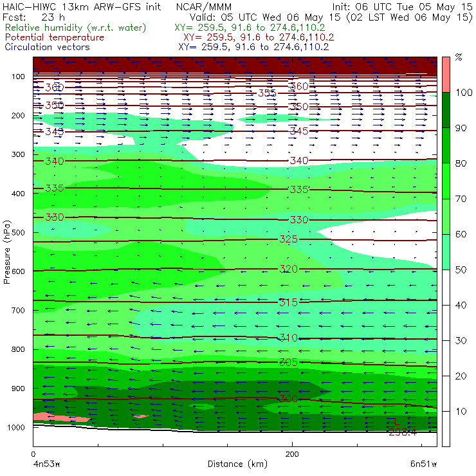The width and height of the screenshot is (476, 476).
Task: Click the '500' pressure axis tick label
Action: coord(18,233)
